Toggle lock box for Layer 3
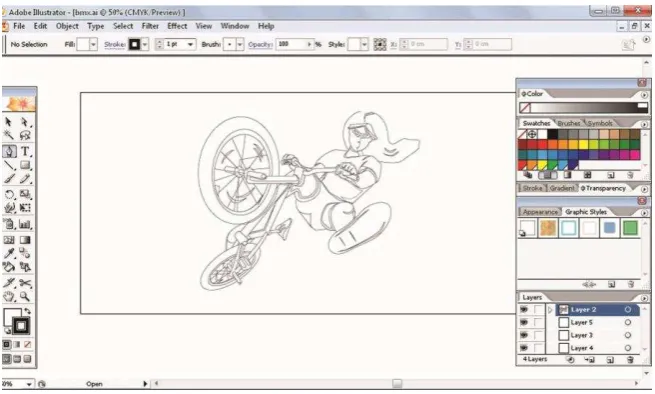655x394 pixels. pyautogui.click(x=539, y=335)
